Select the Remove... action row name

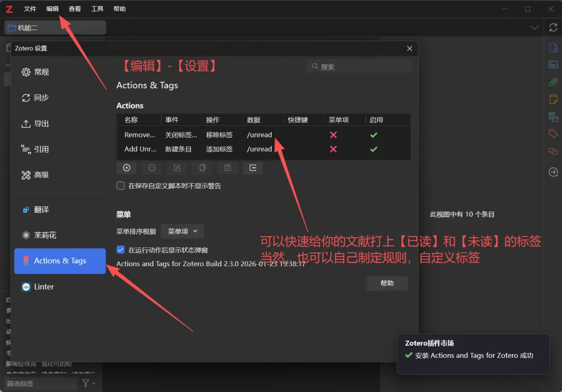[140, 135]
